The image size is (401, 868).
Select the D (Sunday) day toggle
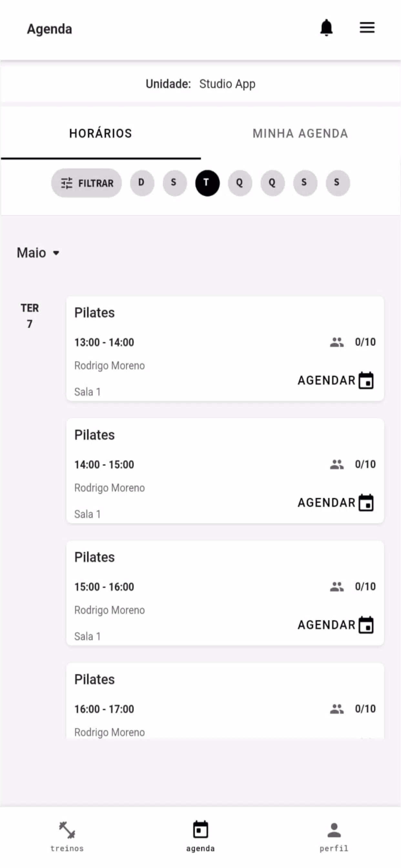pyautogui.click(x=142, y=183)
